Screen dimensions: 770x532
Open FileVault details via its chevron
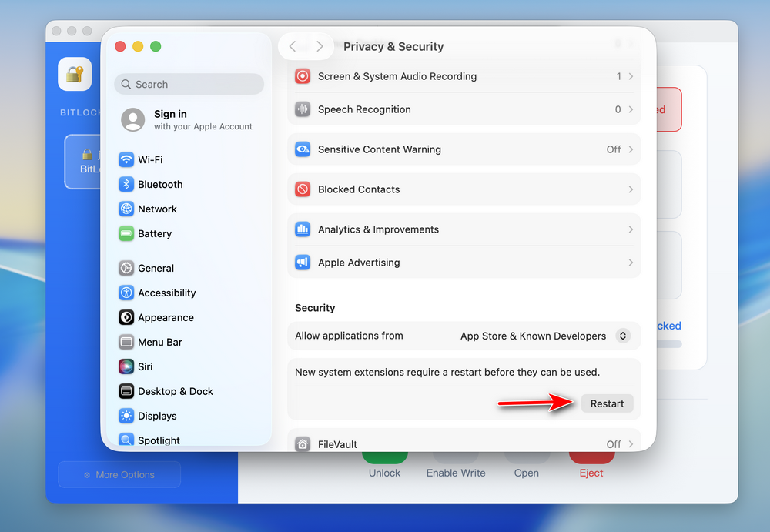(x=631, y=443)
